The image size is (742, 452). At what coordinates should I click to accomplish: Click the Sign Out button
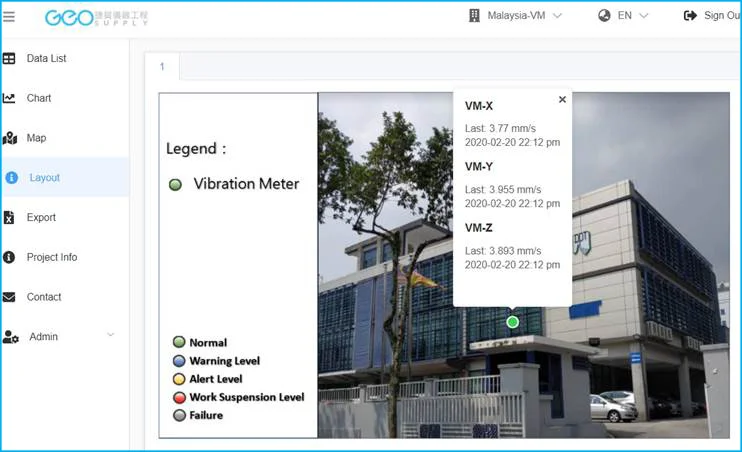(x=712, y=16)
